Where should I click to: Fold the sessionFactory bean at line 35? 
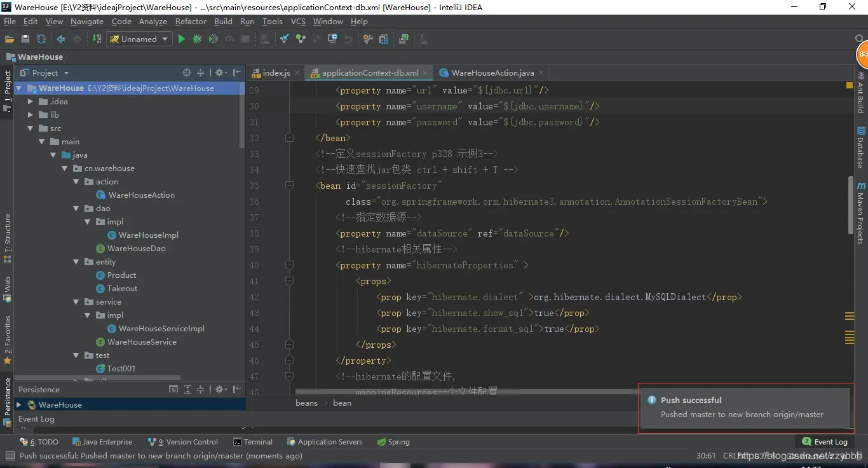(x=289, y=186)
